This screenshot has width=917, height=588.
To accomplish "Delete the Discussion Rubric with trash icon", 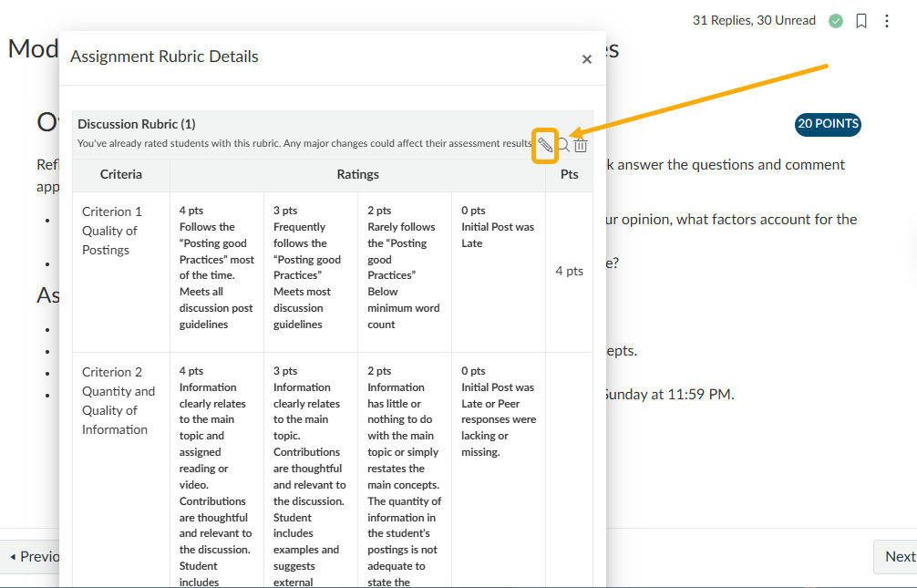I will pyautogui.click(x=581, y=145).
